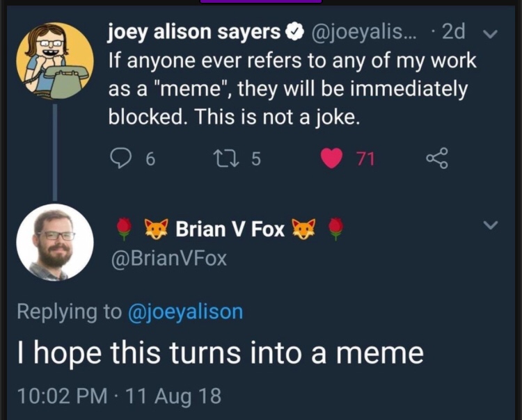Click the @joeyalison mention link
522x420 pixels.
(185, 312)
